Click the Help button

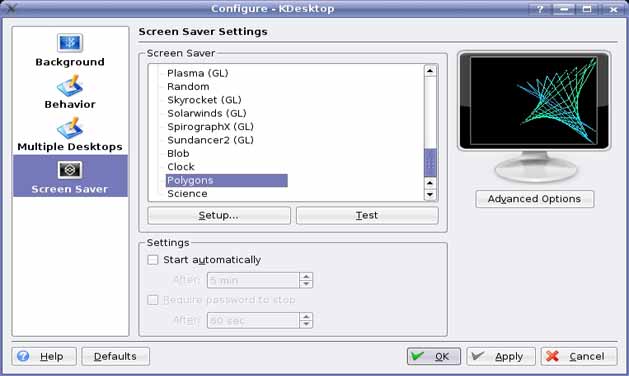pyautogui.click(x=44, y=356)
